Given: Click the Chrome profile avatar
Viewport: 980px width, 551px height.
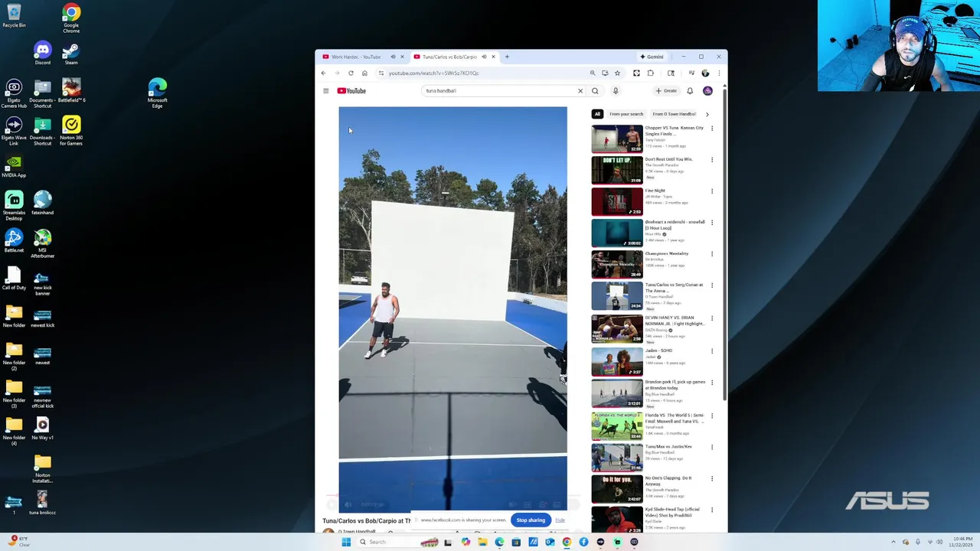Looking at the screenshot, I should pos(705,73).
